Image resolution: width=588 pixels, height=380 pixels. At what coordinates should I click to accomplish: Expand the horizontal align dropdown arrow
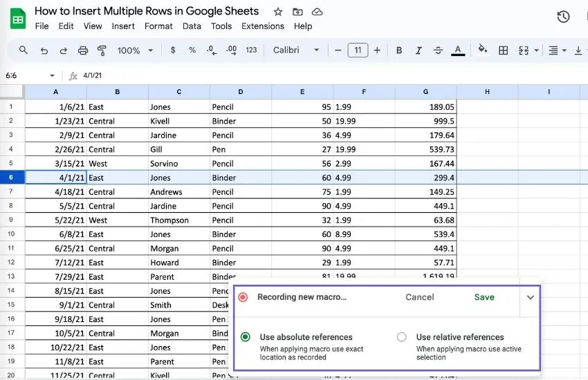point(564,50)
